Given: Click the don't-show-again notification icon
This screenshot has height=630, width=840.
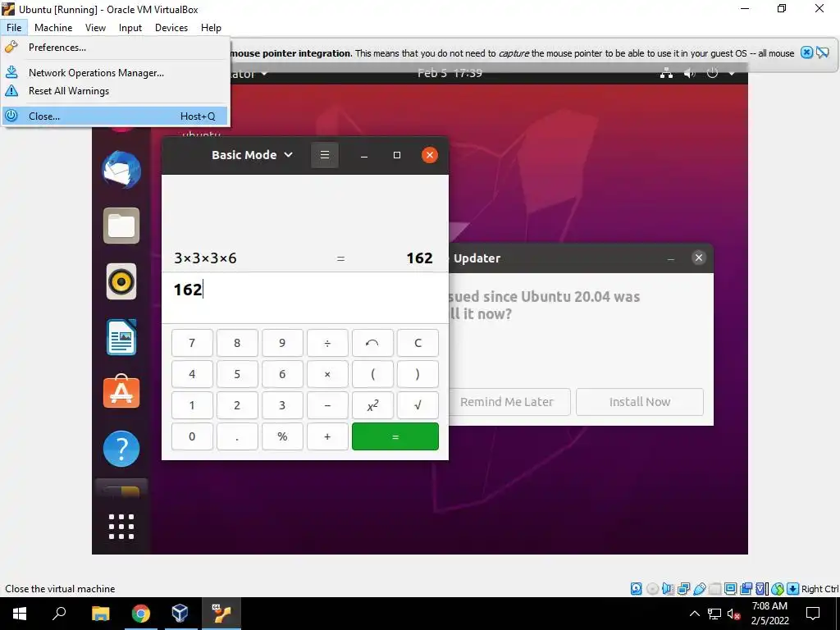Looking at the screenshot, I should (x=822, y=52).
